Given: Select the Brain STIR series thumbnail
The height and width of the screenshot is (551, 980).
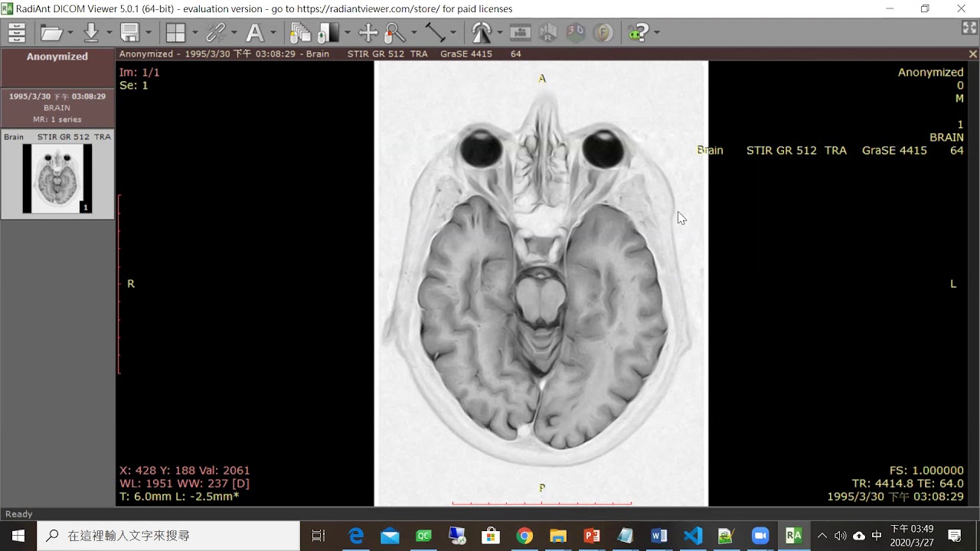Looking at the screenshot, I should coord(57,174).
